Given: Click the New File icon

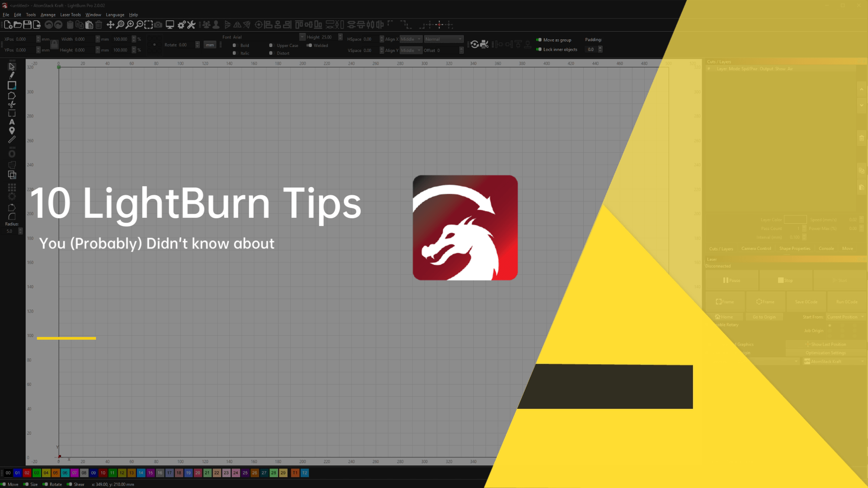Looking at the screenshot, I should 8,25.
